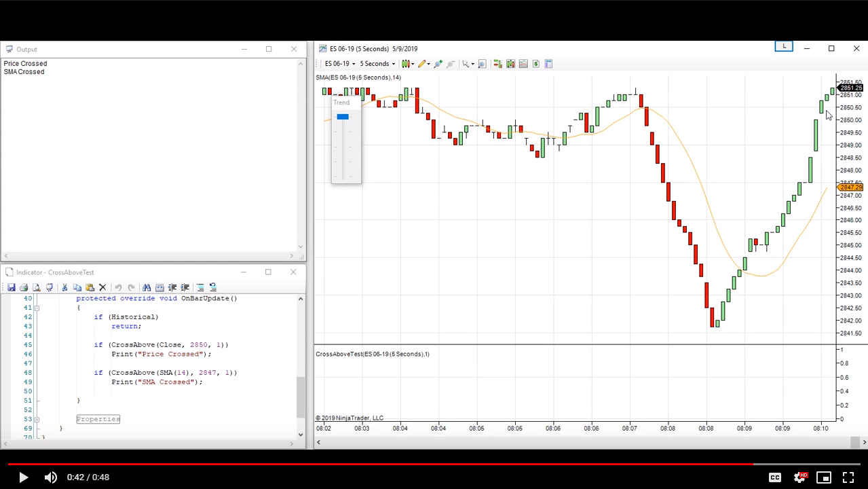Open YouTube settings gear button
This screenshot has width=868, height=489.
point(799,477)
